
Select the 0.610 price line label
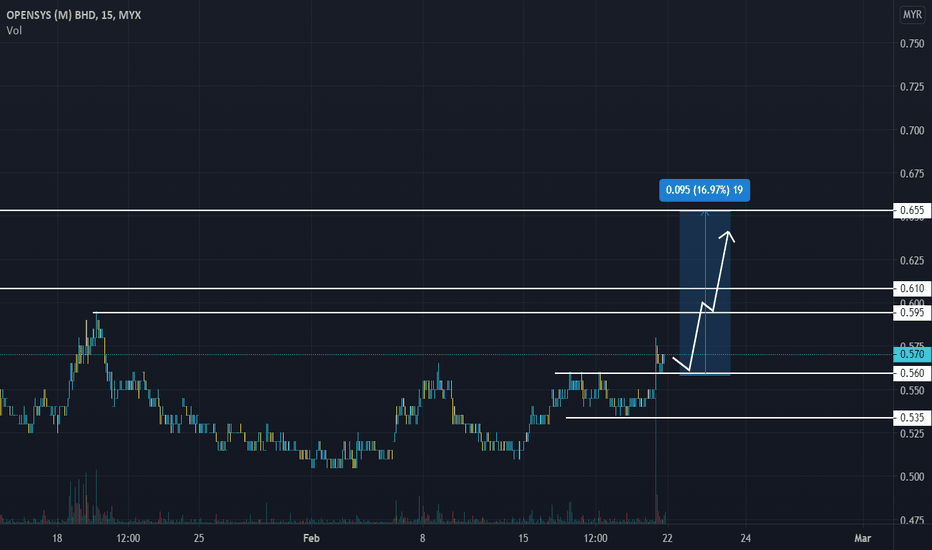912,288
